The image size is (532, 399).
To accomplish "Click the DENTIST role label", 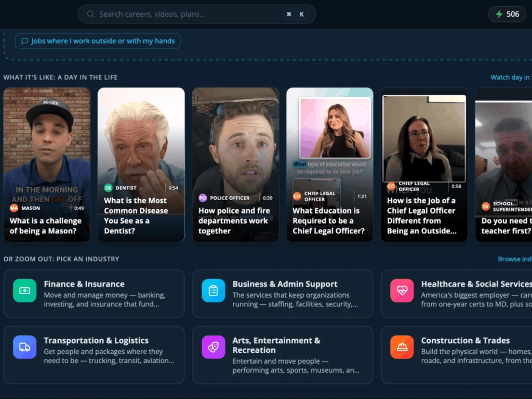I will 126,188.
